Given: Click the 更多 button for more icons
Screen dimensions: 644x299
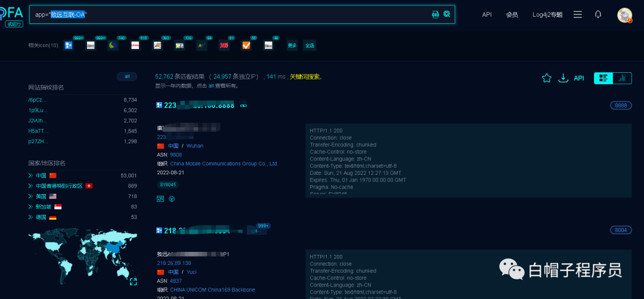Looking at the screenshot, I should (x=292, y=45).
